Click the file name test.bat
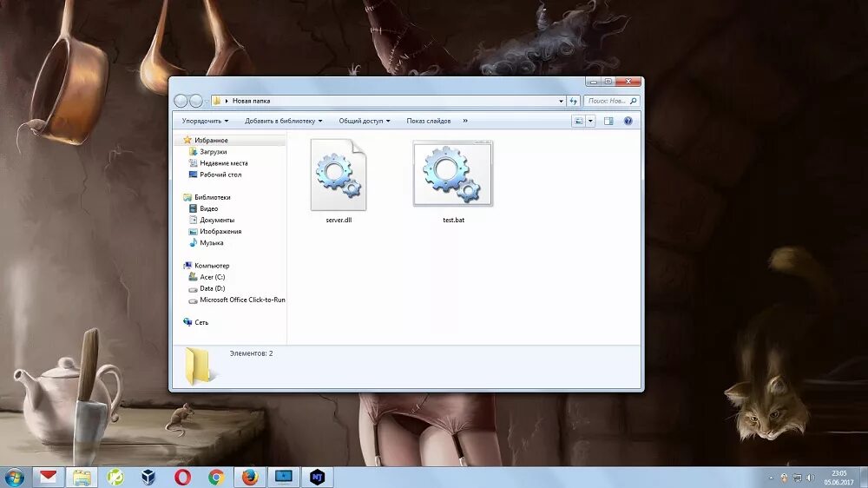The height and width of the screenshot is (488, 868). coord(453,220)
